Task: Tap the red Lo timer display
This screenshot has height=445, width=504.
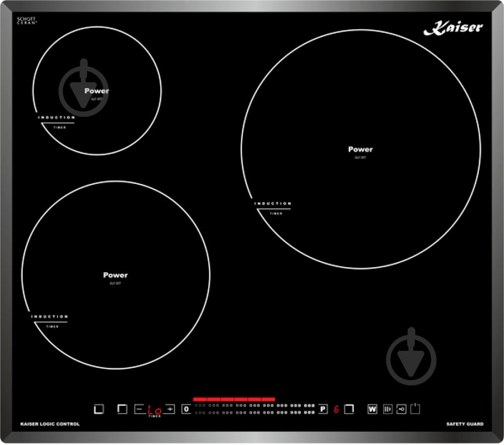Action: tap(155, 410)
